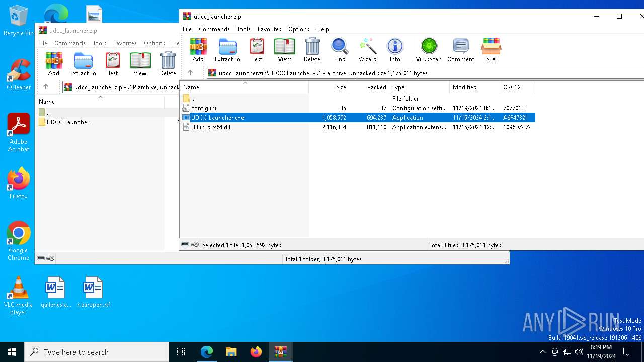This screenshot has width=644, height=362.
Task: Click Start button on taskbar
Action: pos(12,352)
